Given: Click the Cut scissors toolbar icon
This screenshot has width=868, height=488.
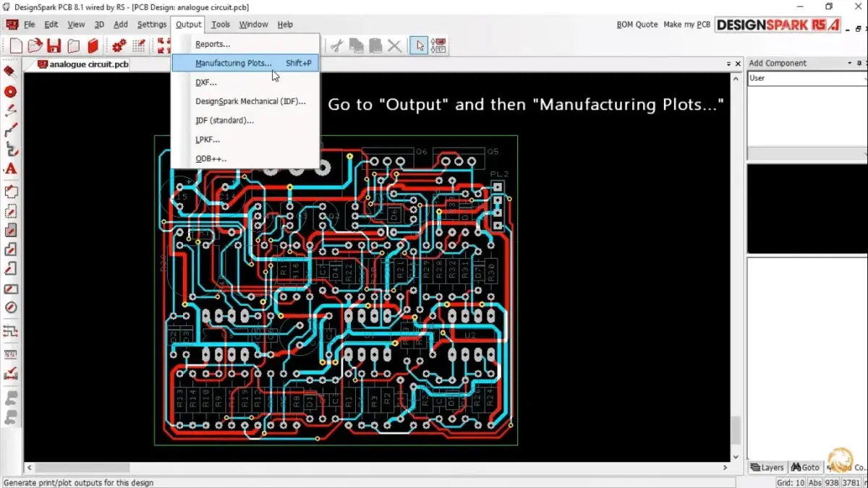Looking at the screenshot, I should [x=336, y=46].
